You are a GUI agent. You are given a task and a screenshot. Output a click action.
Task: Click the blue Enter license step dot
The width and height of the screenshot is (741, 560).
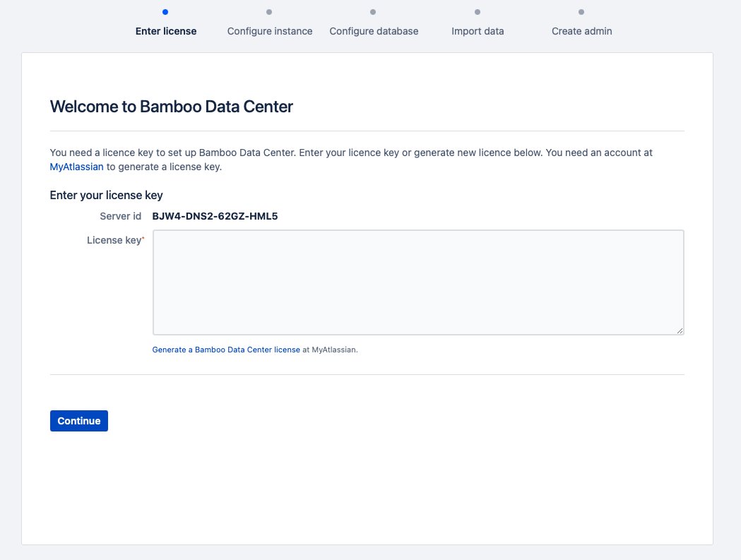(165, 12)
